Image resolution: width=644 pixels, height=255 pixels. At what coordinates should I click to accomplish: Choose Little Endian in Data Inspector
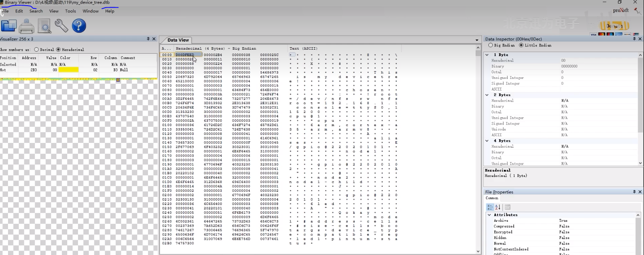521,45
